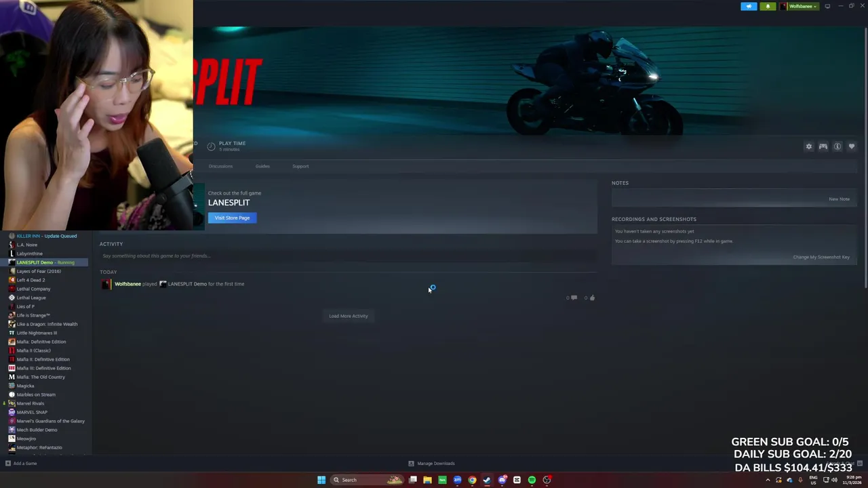Screen dimensions: 868x488
Task: Select Mafia III: Definitive Edition
Action: tap(44, 368)
